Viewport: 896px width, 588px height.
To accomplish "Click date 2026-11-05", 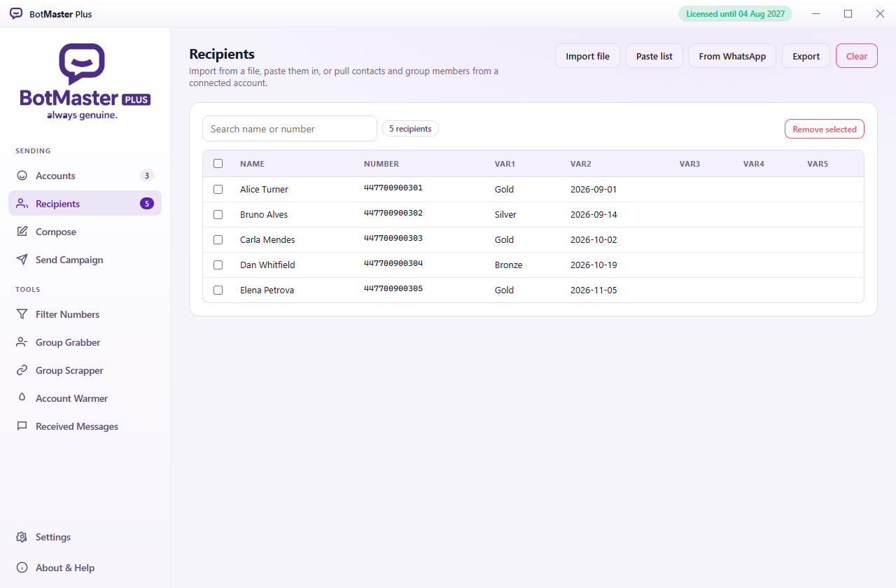I will coord(594,290).
